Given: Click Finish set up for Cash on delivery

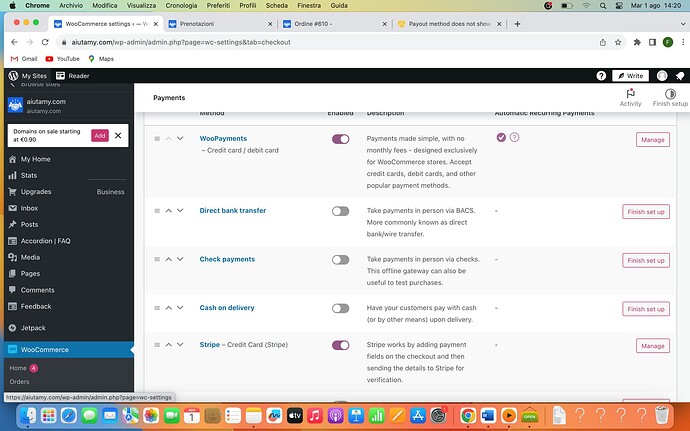Looking at the screenshot, I should (646, 309).
